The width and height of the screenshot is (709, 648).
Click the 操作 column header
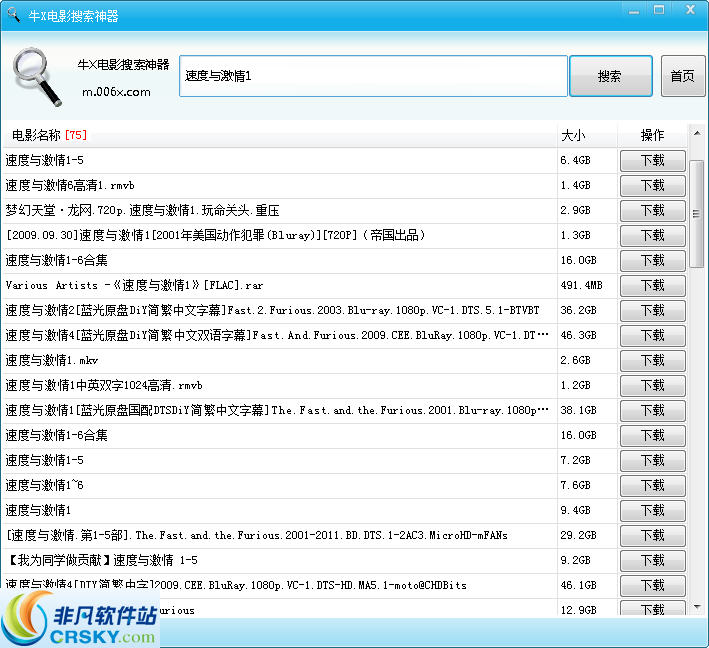tap(652, 135)
